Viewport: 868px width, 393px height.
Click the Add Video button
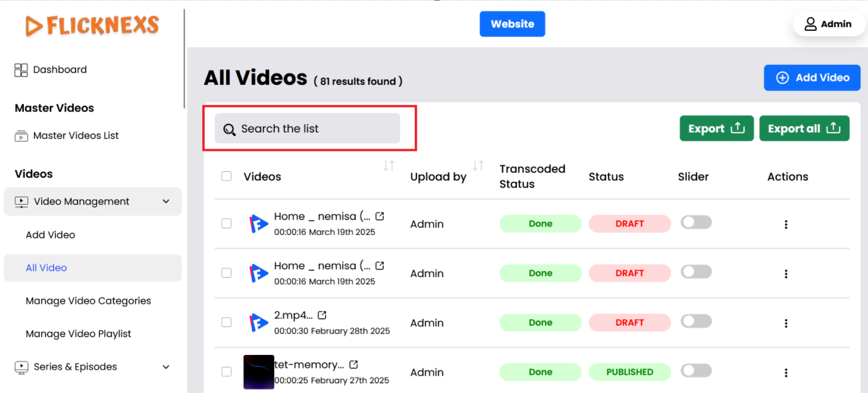pyautogui.click(x=812, y=78)
